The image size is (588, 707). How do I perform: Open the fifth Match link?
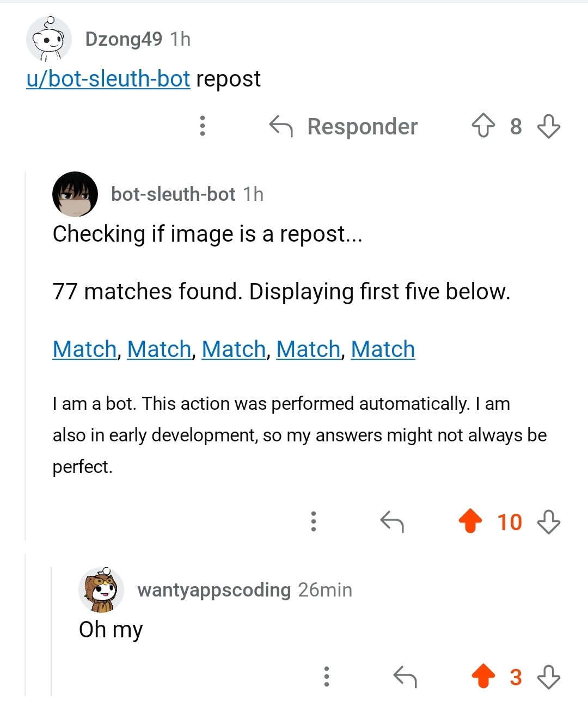tap(383, 349)
